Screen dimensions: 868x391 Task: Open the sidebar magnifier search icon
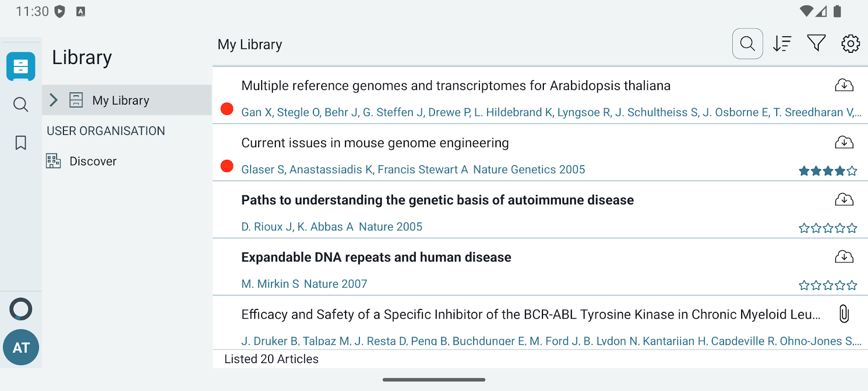tap(21, 104)
